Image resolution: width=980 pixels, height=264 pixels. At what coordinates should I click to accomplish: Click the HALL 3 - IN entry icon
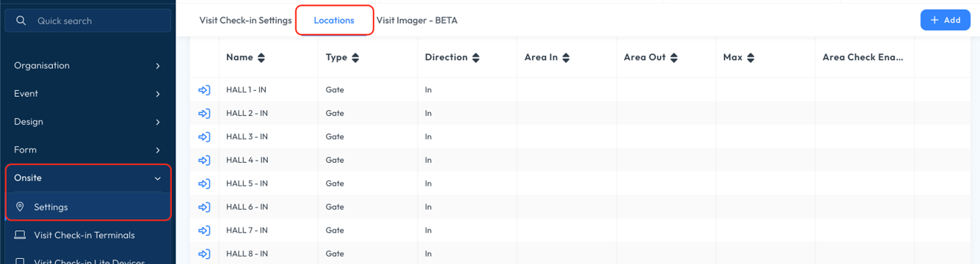(204, 137)
